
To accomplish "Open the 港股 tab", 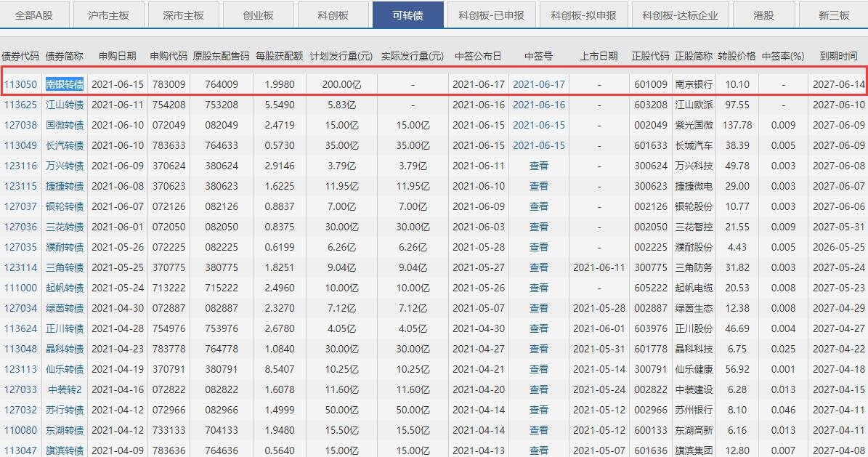I will click(x=764, y=15).
